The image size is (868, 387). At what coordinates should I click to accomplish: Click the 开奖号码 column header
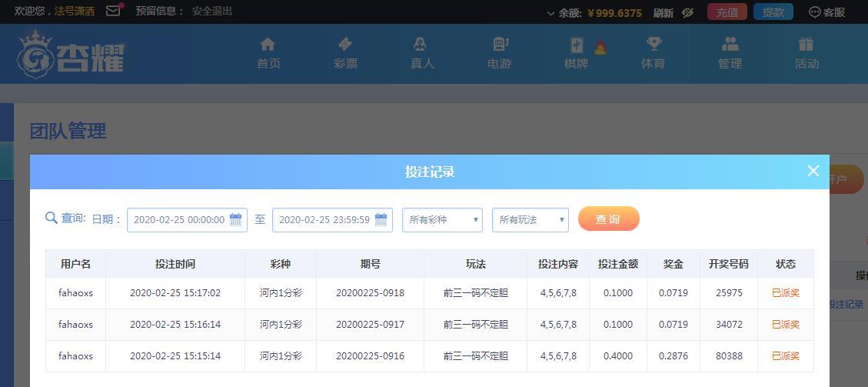coord(729,264)
